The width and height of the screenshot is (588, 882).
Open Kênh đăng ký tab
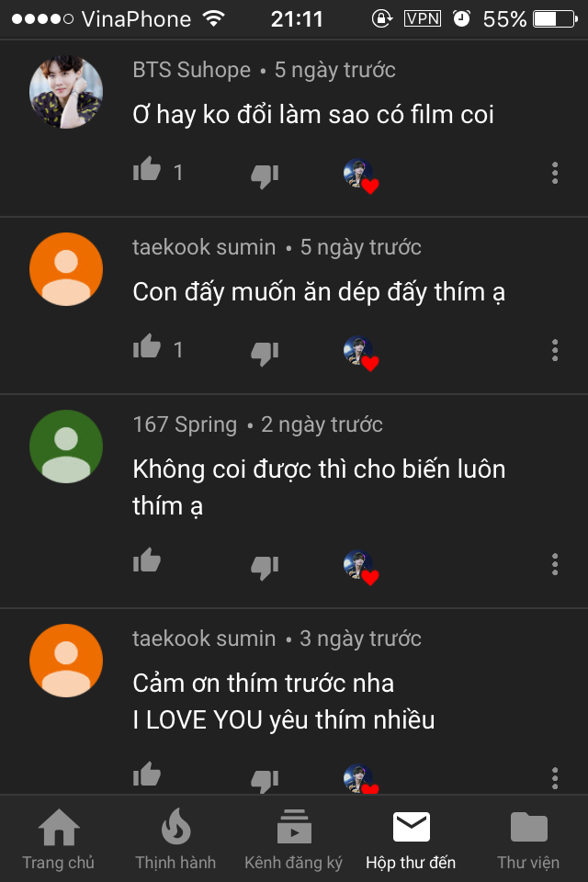point(294,839)
